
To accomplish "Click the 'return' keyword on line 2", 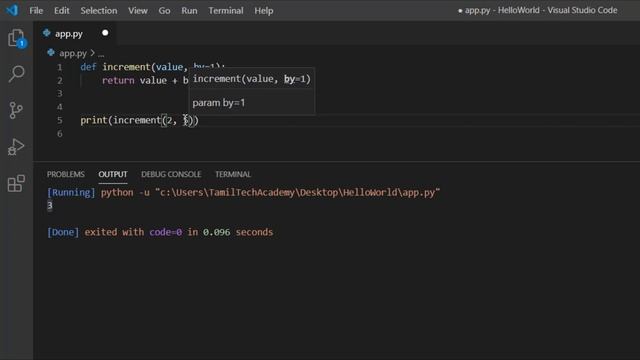I will coord(118,80).
